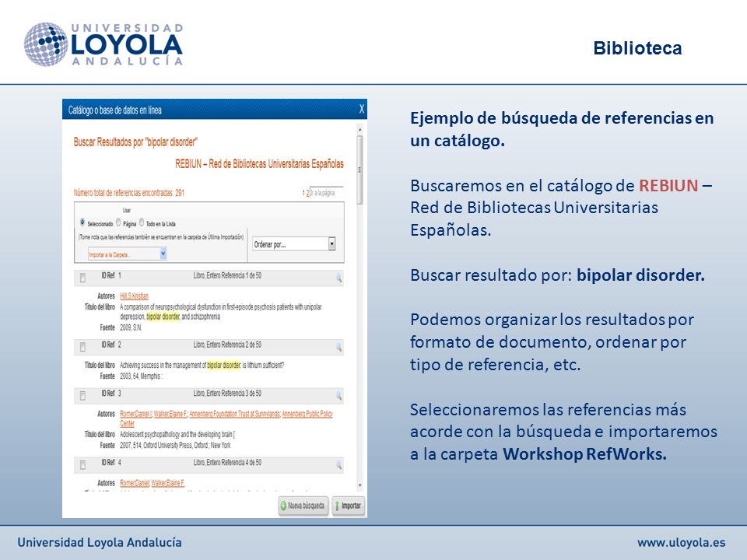View details magnifier for Referencia 1 de 50
Image resolution: width=747 pixels, height=560 pixels.
(x=338, y=278)
